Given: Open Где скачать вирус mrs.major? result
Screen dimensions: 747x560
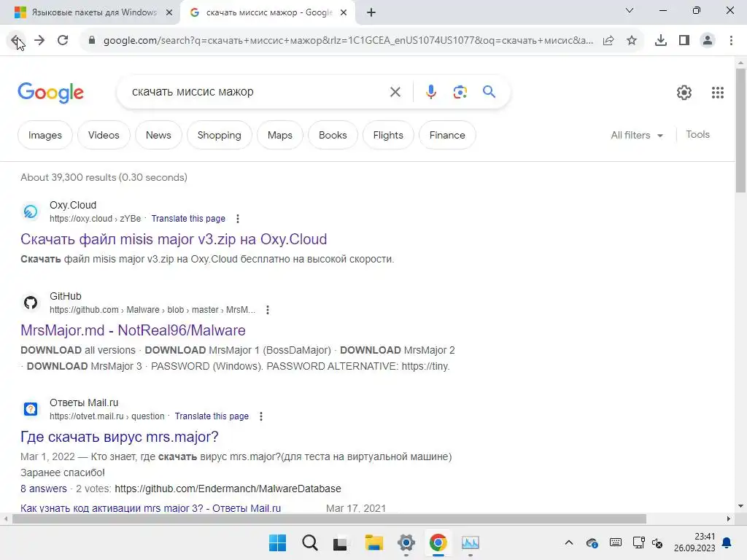Looking at the screenshot, I should 120,437.
